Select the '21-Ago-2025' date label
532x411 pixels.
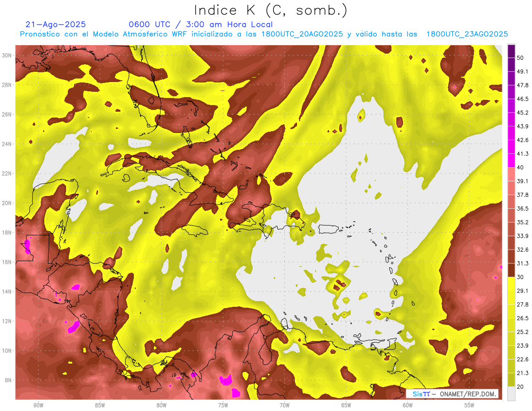(56, 24)
